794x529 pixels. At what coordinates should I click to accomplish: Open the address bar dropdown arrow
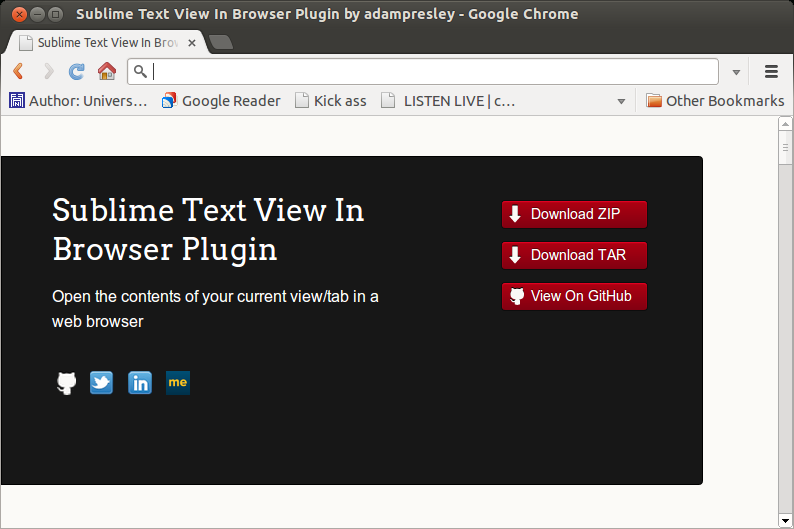click(736, 72)
